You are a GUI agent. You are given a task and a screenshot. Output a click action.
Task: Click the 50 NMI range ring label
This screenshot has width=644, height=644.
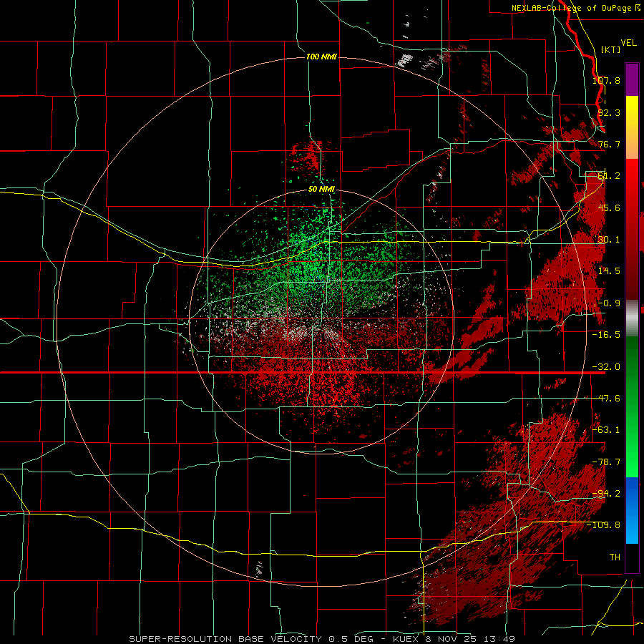[321, 190]
